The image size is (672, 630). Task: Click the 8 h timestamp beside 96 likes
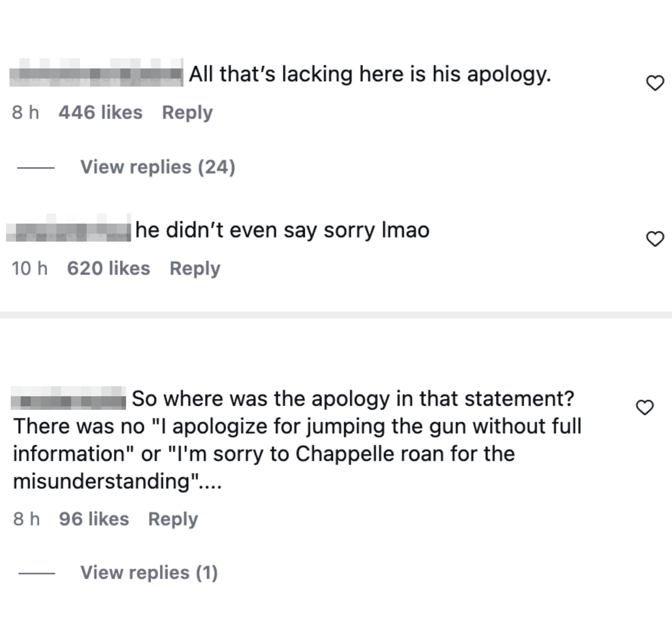point(26,519)
